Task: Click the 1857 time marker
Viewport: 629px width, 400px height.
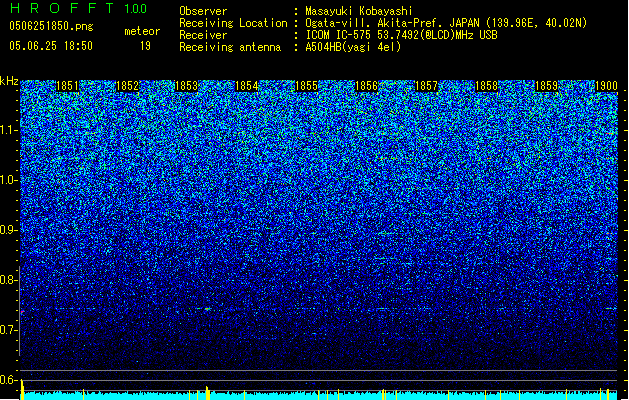Action: (x=426, y=86)
